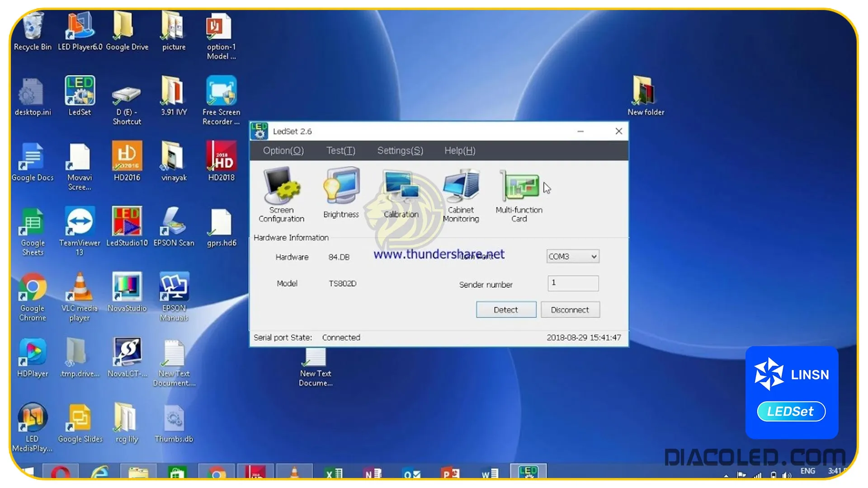Image resolution: width=868 pixels, height=488 pixels.
Task: Select the Thumbs.db file icon
Action: pos(174,424)
